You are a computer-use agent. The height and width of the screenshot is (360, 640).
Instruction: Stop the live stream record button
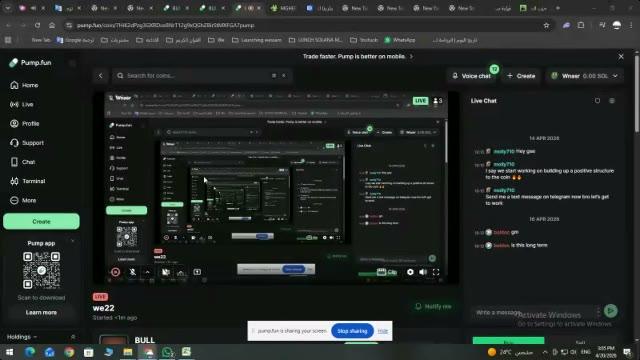(x=116, y=272)
